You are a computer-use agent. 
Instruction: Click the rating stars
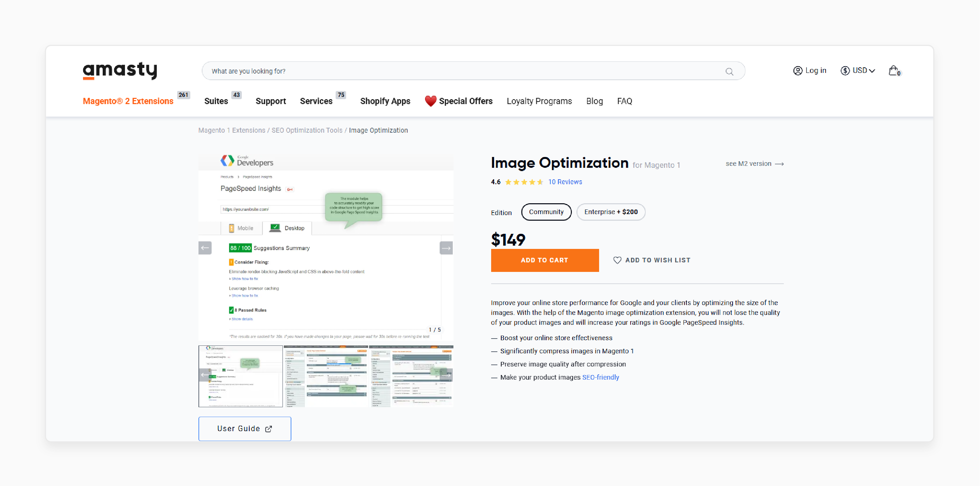(x=524, y=182)
